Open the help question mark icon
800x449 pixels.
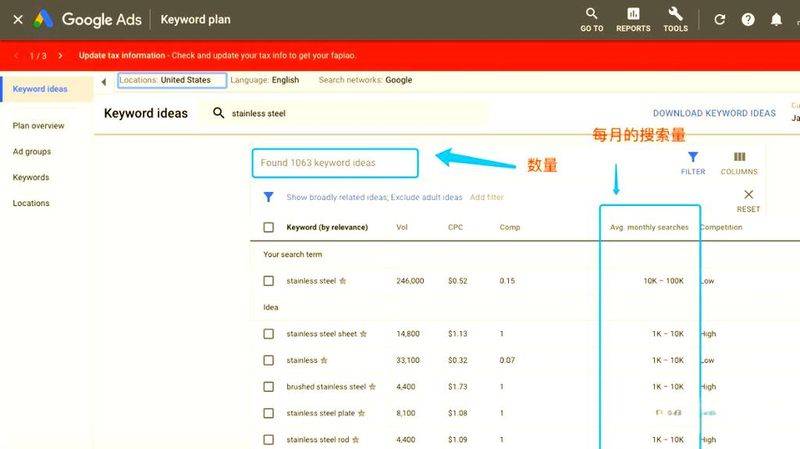748,19
